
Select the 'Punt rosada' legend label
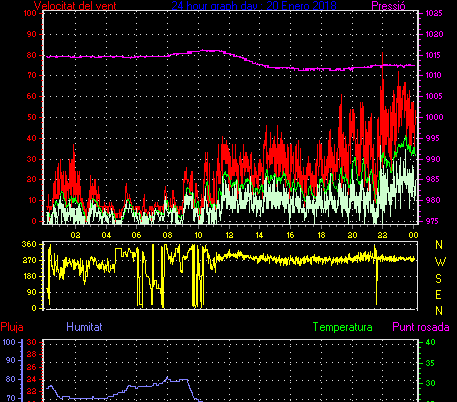[x=421, y=327]
